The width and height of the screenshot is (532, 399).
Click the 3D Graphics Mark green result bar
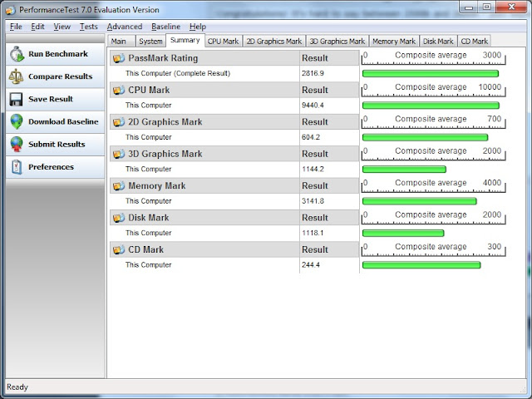click(x=404, y=170)
